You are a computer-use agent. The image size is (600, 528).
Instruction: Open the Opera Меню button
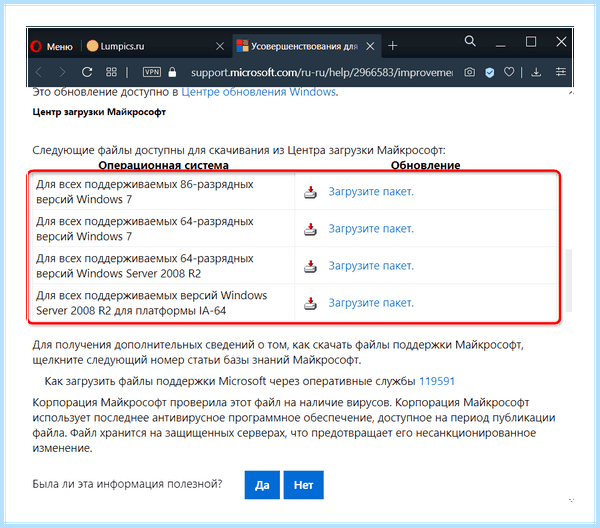coord(52,46)
